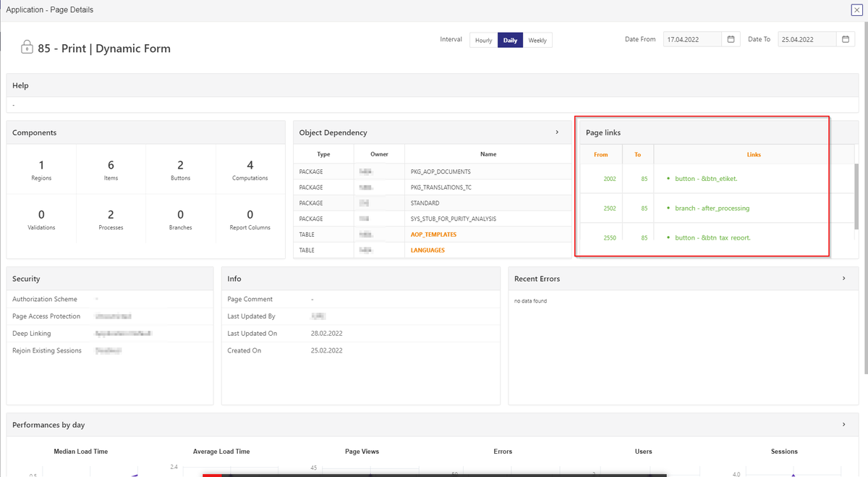
Task: Click the Page Views chart title
Action: pyautogui.click(x=362, y=452)
